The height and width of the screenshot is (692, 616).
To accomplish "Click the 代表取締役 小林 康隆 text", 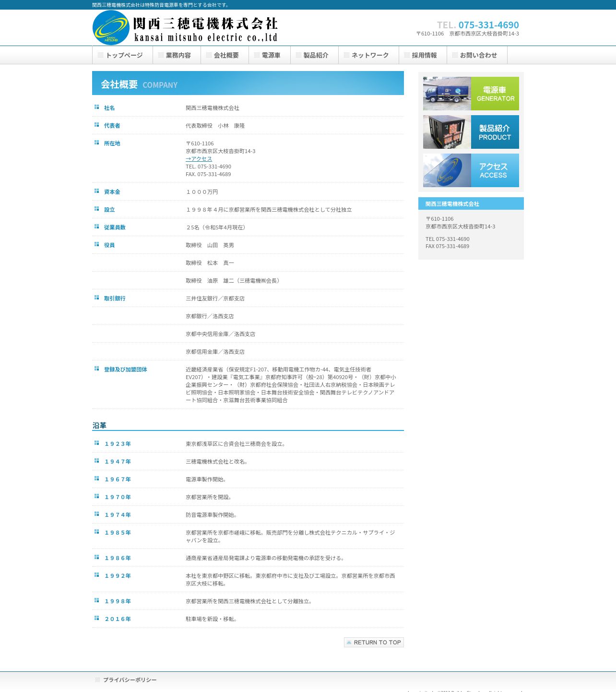I will click(x=215, y=126).
